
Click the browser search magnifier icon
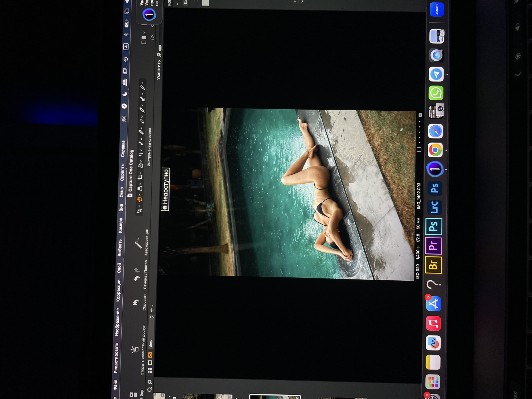coord(149,390)
